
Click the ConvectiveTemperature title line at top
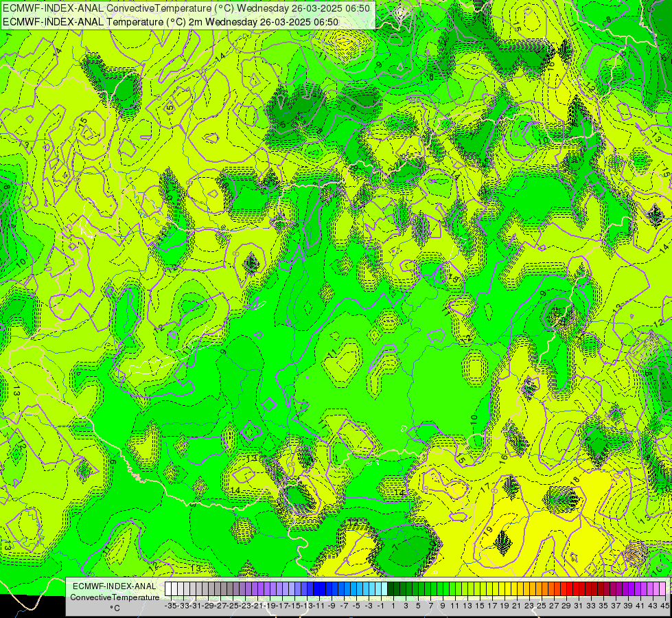[x=187, y=8]
